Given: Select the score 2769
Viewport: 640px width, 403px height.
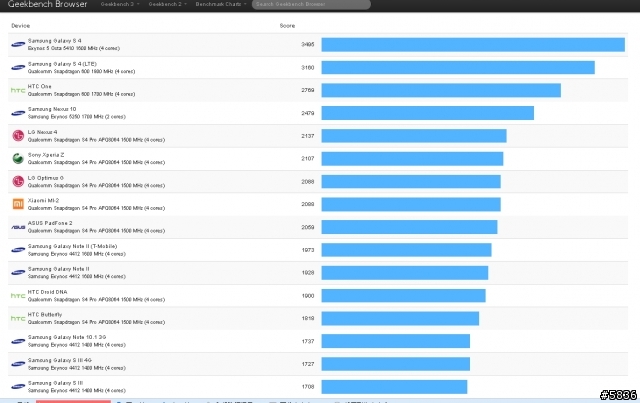Looking at the screenshot, I should [x=308, y=90].
